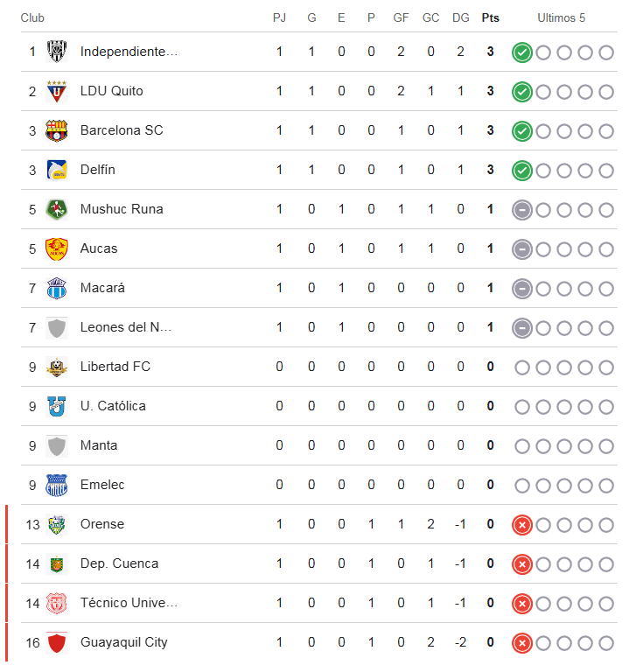This screenshot has height=672, width=629.
Task: Open the Técnico Universitario team name
Action: tap(129, 603)
